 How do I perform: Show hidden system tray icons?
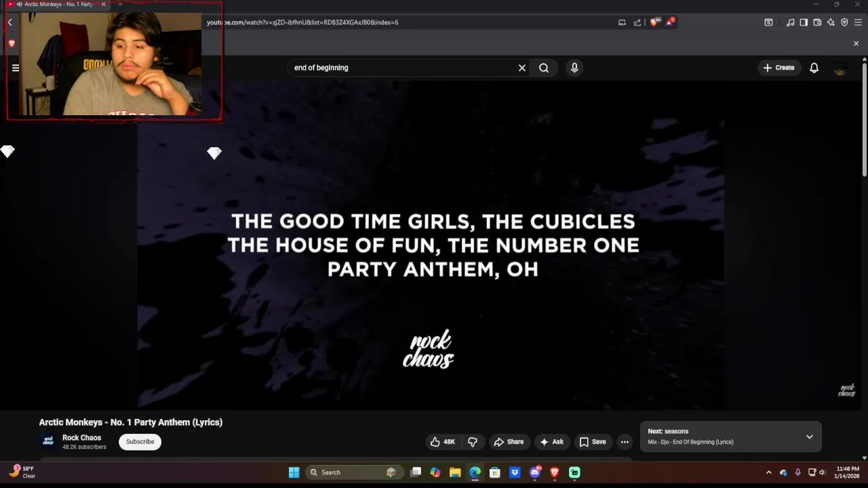(768, 472)
